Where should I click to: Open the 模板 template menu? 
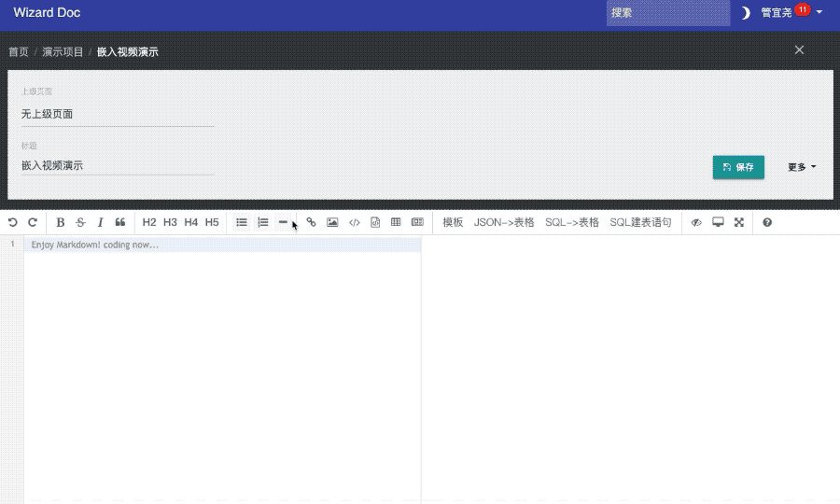point(454,222)
